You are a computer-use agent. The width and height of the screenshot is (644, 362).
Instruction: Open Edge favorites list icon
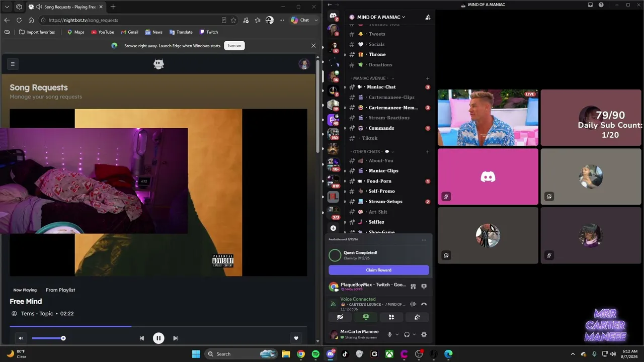point(258,20)
